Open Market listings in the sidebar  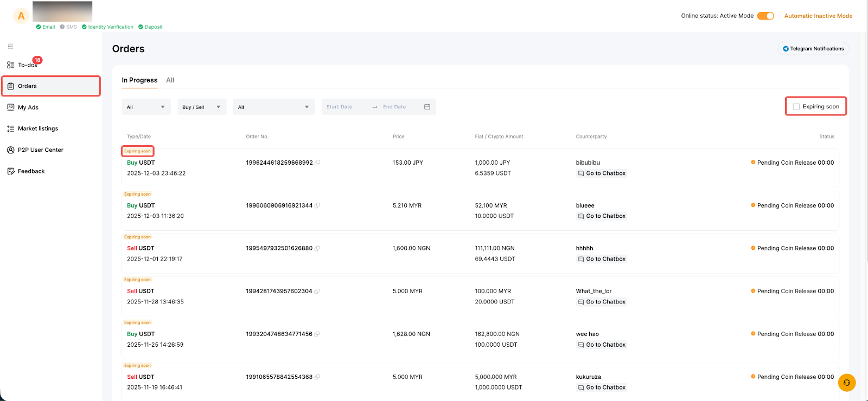[37, 128]
